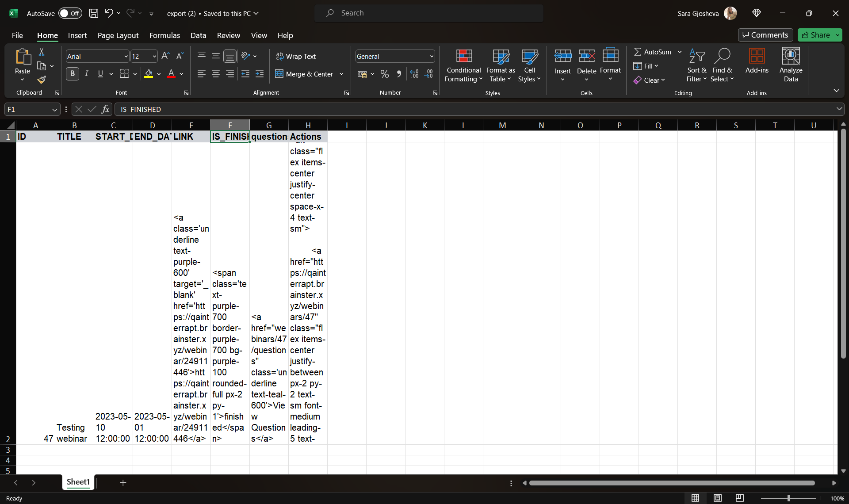Expand the General number format dropdown

click(431, 57)
